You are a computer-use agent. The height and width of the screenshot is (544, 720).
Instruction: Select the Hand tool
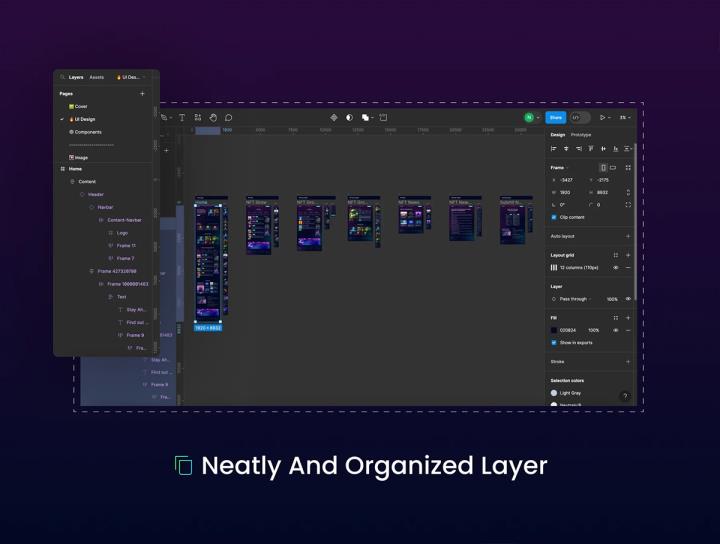pos(213,117)
